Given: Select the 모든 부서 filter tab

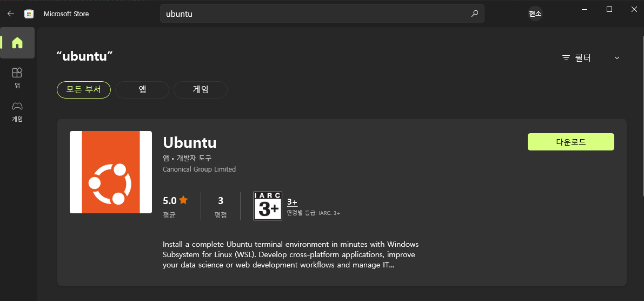Looking at the screenshot, I should click(84, 90).
